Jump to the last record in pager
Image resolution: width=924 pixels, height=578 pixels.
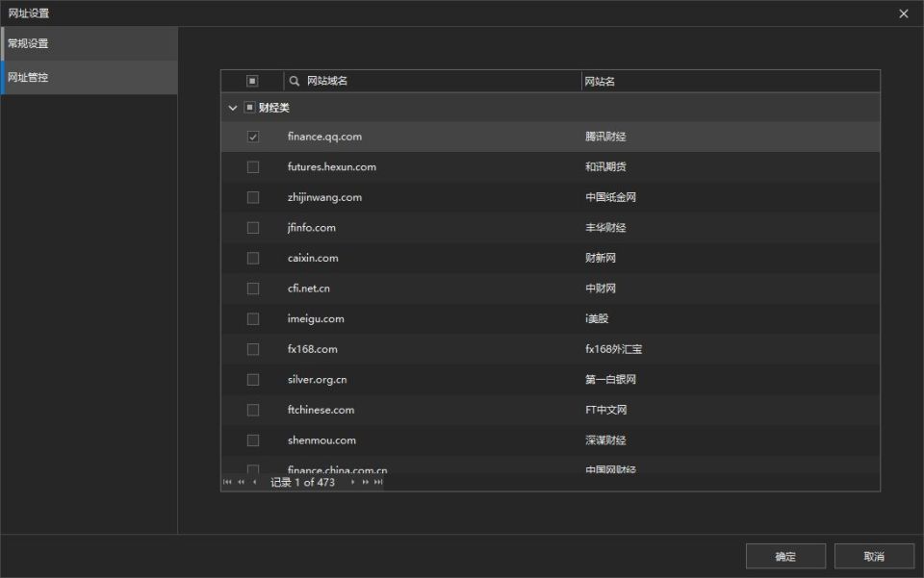click(x=378, y=482)
